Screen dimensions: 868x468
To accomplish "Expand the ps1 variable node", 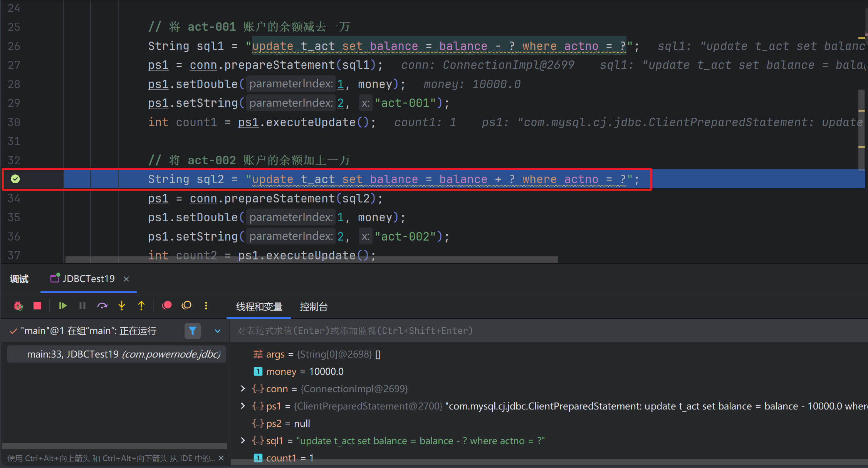I will [x=243, y=406].
